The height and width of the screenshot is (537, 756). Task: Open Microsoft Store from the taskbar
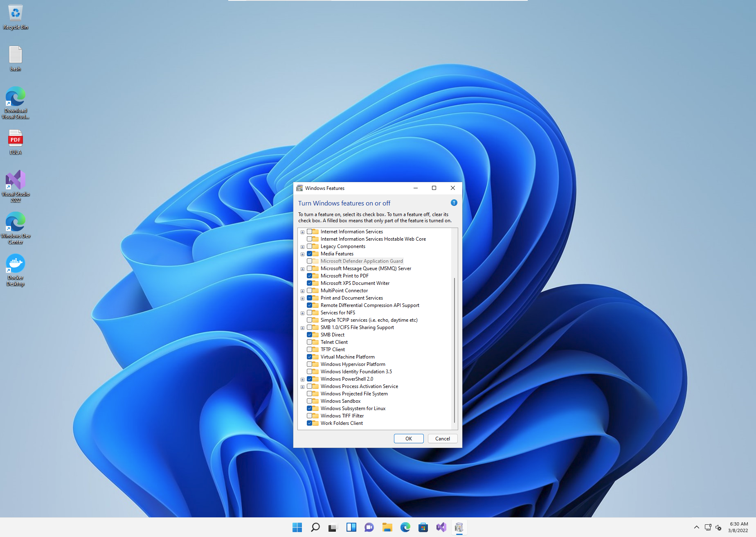(423, 527)
